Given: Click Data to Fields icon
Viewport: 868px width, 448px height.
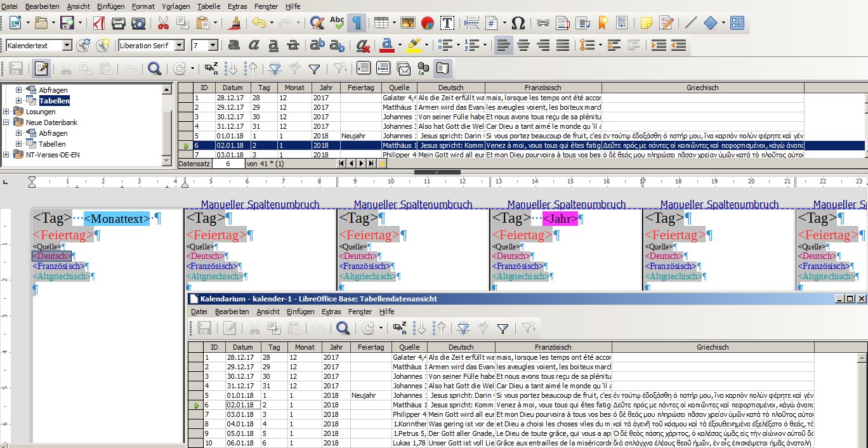Looking at the screenshot, I should pyautogui.click(x=383, y=68).
